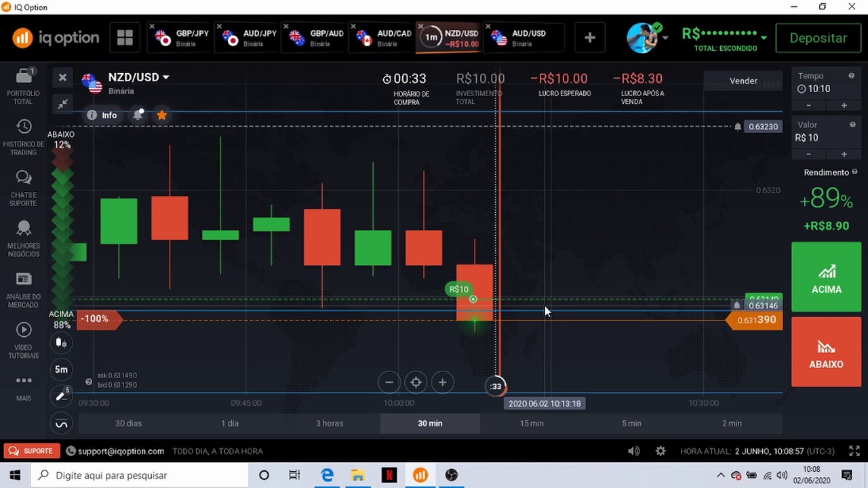Open Histórico de Trading
Viewport: 868px width, 488px height.
24,138
